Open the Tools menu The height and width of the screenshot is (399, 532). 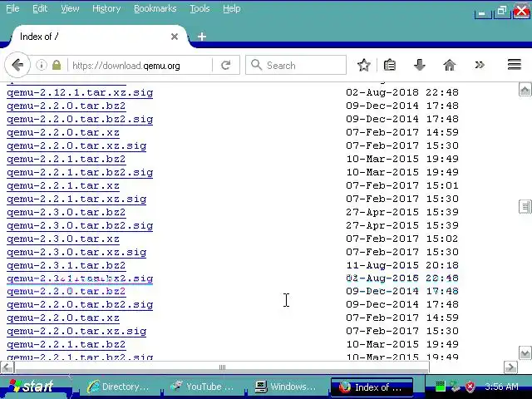(199, 8)
